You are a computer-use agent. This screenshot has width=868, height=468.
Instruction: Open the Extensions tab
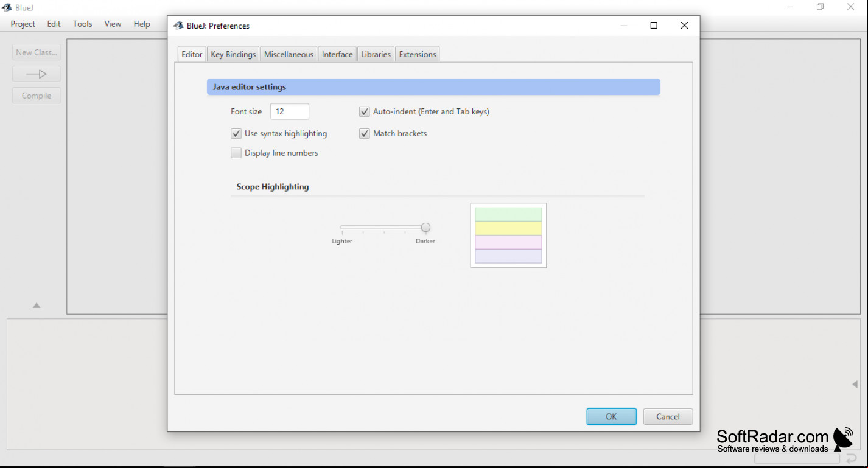point(418,54)
